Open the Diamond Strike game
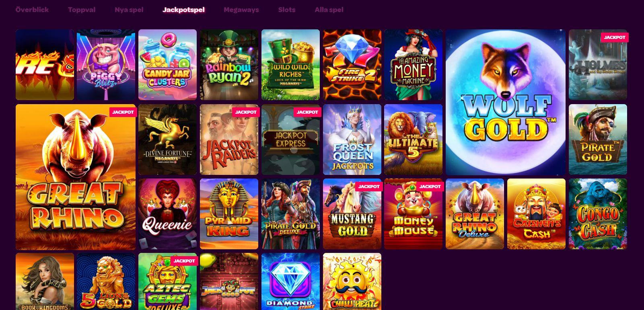This screenshot has width=644, height=310. [x=290, y=281]
